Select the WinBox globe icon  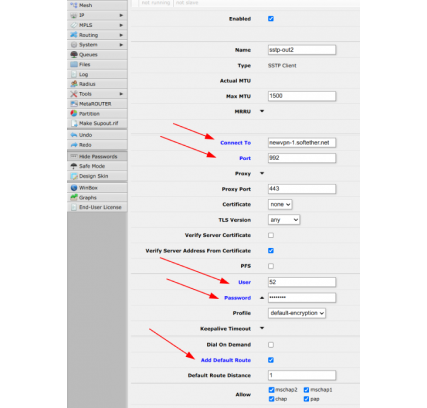click(x=74, y=188)
